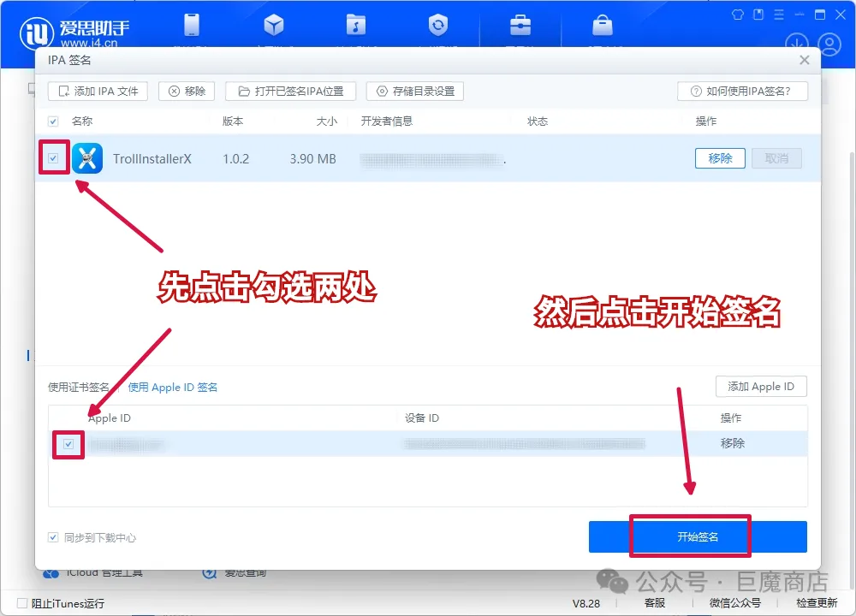This screenshot has width=856, height=616.
Task: Close the IPA signing dialog
Action: [x=804, y=60]
